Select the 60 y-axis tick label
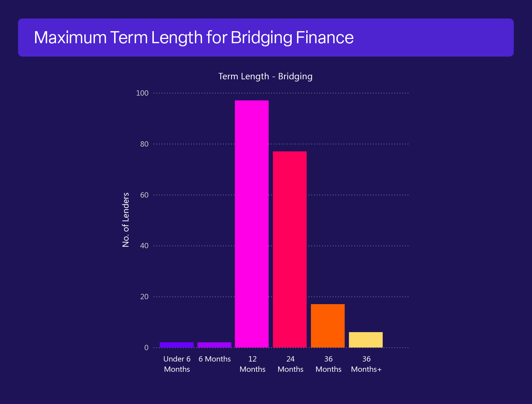 [144, 195]
